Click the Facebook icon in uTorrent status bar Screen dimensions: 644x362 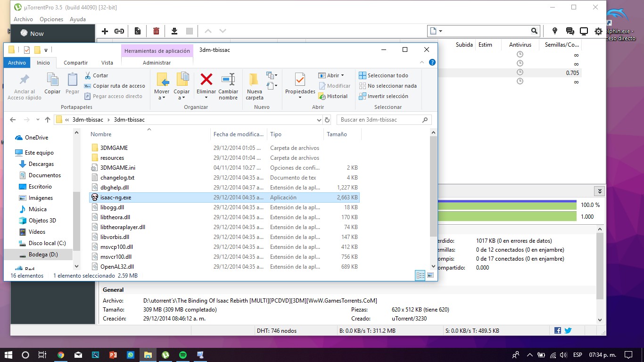[x=558, y=330]
